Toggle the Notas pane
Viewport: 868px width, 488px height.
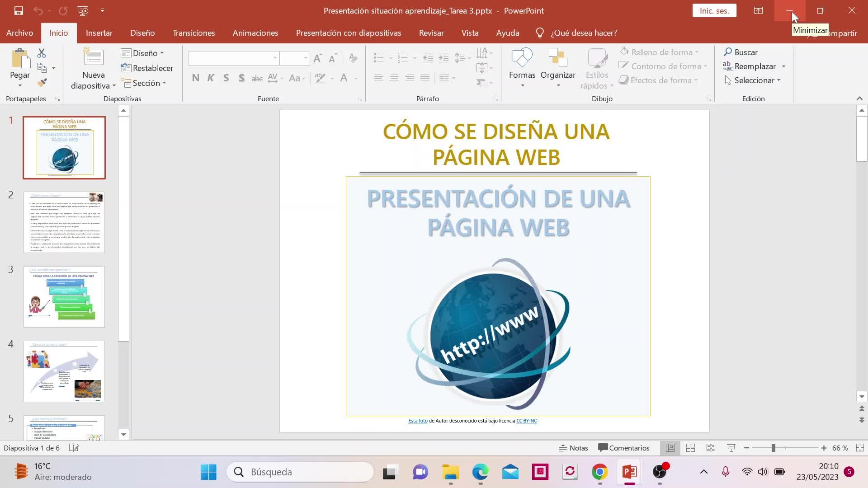573,448
